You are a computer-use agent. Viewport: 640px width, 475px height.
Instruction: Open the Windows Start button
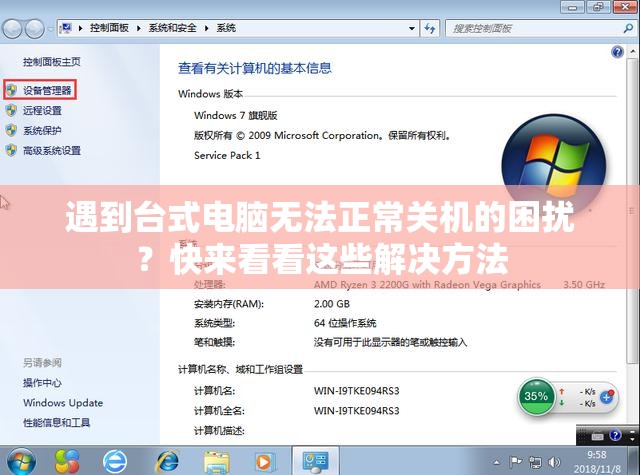tap(21, 462)
